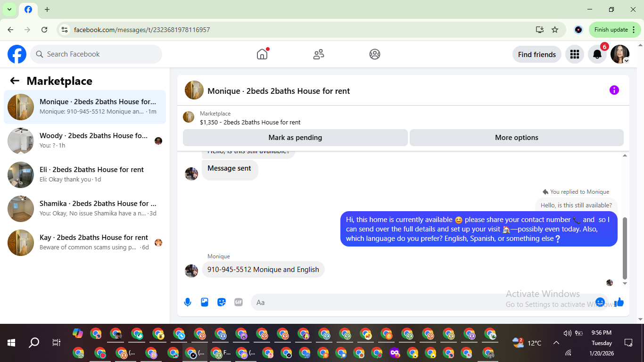Open the emoji picker in the message box
Image resolution: width=644 pixels, height=362 pixels.
[600, 302]
